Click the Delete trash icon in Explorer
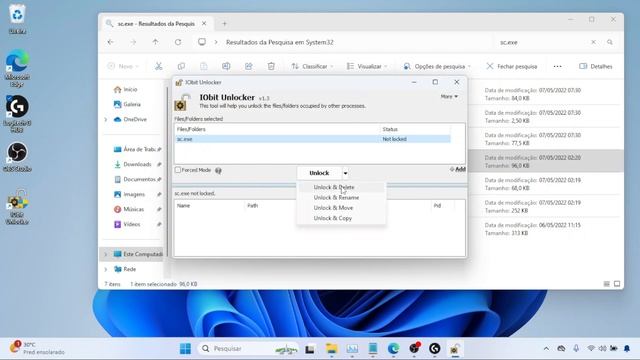This screenshot has height=360, width=640. coord(271,66)
